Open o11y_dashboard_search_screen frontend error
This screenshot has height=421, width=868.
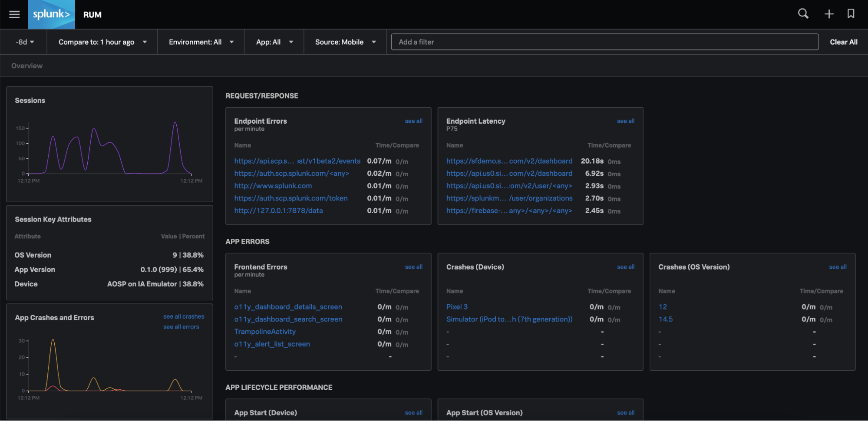[288, 319]
